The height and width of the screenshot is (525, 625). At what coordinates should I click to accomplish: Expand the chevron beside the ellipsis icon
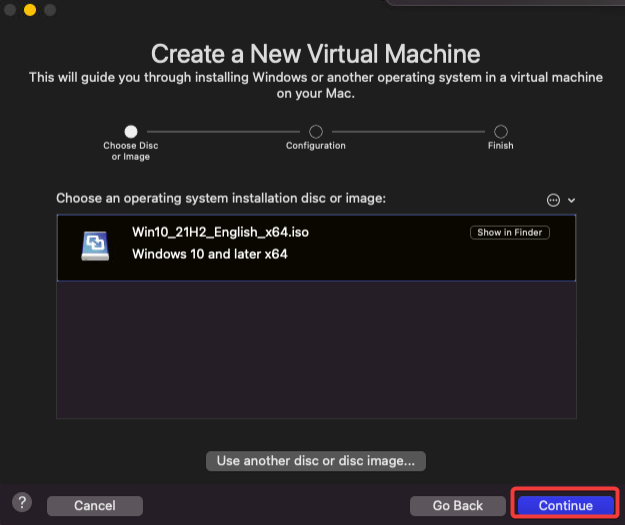pyautogui.click(x=571, y=200)
